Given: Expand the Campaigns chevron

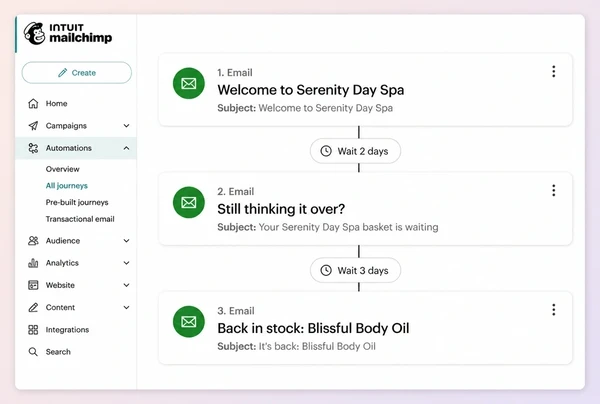Looking at the screenshot, I should [126, 125].
